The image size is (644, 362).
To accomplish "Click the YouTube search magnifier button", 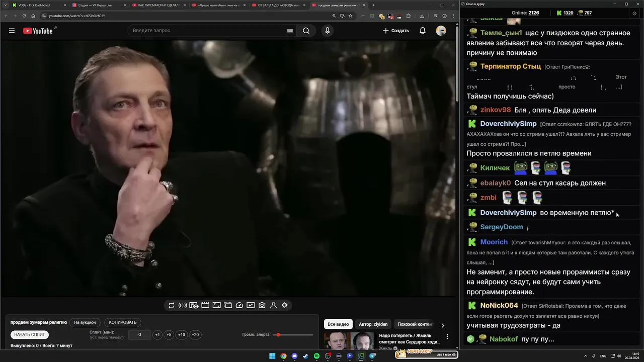I will pos(306,31).
